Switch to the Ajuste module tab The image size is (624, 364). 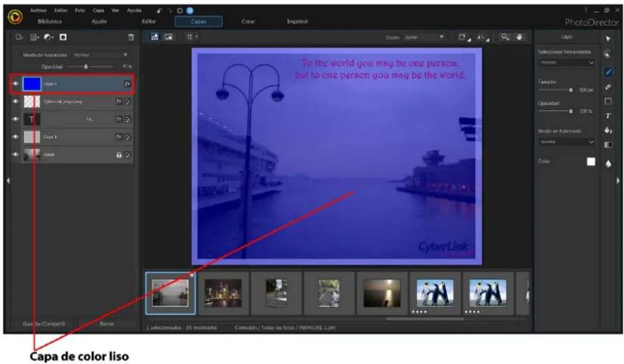[x=99, y=22]
